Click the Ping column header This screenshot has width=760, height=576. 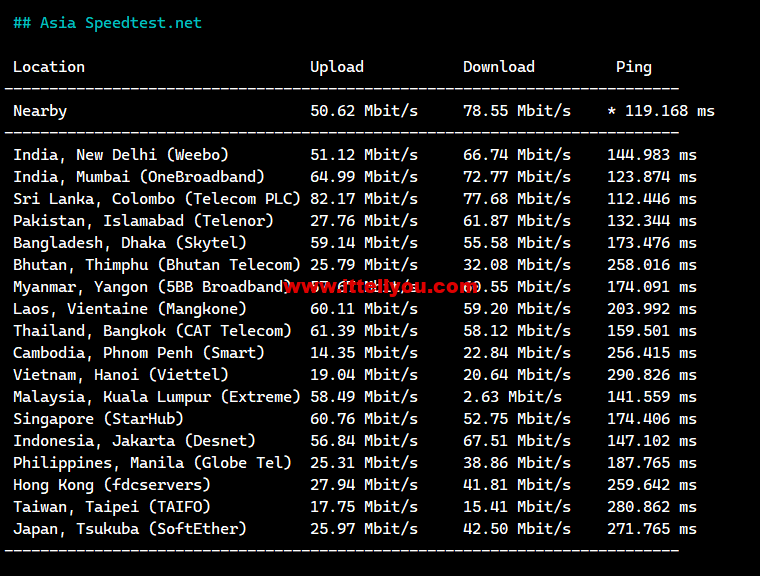tap(634, 67)
